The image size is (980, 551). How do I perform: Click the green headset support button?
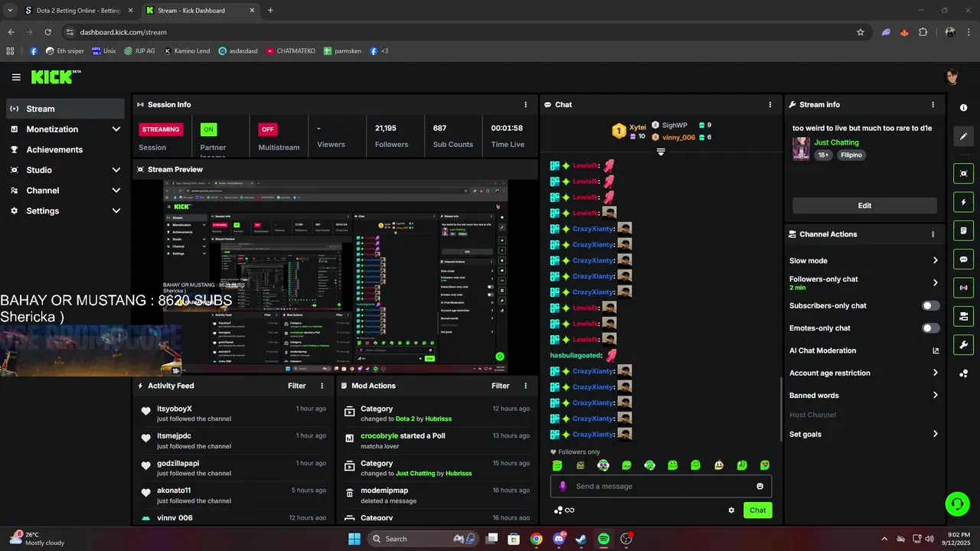click(x=957, y=504)
